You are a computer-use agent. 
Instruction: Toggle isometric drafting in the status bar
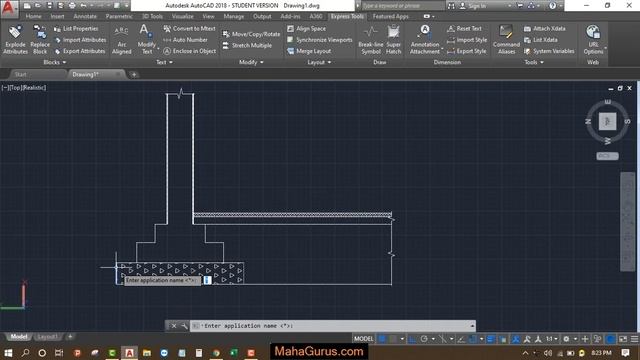[x=442, y=339]
